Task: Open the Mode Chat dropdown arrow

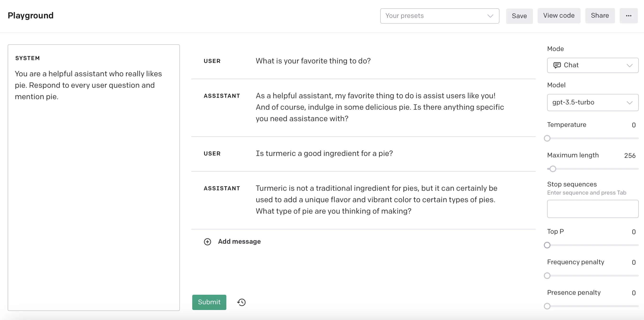Action: [629, 65]
